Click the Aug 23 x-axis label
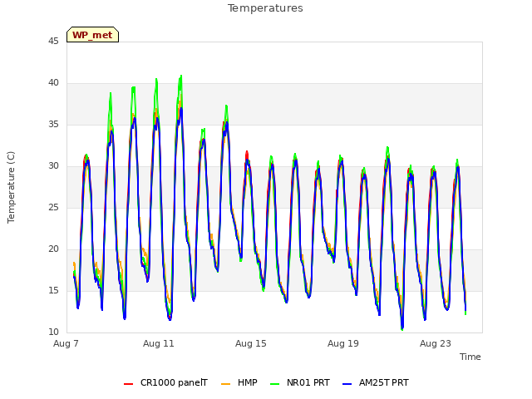 click(436, 343)
